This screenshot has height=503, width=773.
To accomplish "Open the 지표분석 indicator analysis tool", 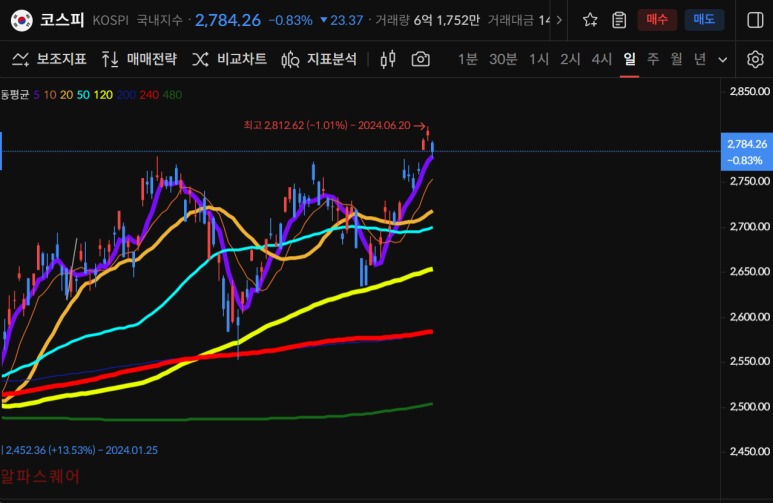I will 319,59.
